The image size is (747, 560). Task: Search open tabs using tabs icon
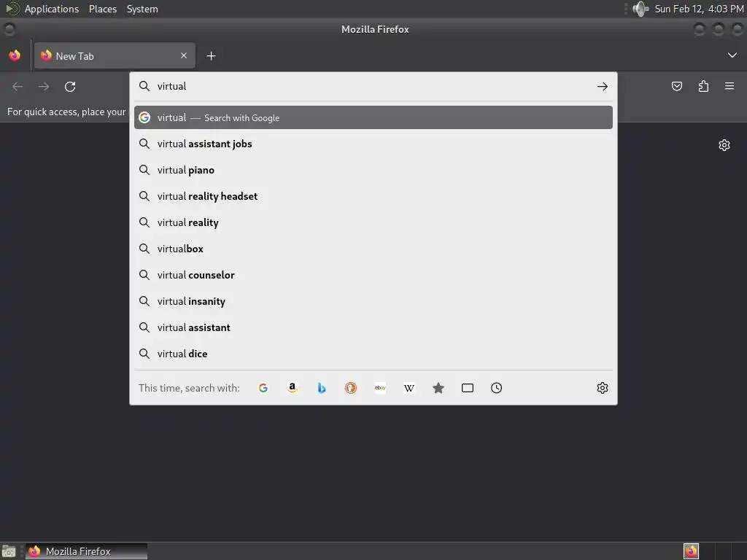click(x=468, y=388)
